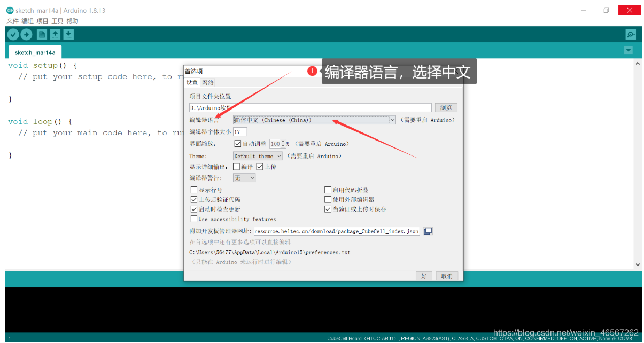644x343 pixels.
Task: Open the Default theme dropdown
Action: [258, 156]
